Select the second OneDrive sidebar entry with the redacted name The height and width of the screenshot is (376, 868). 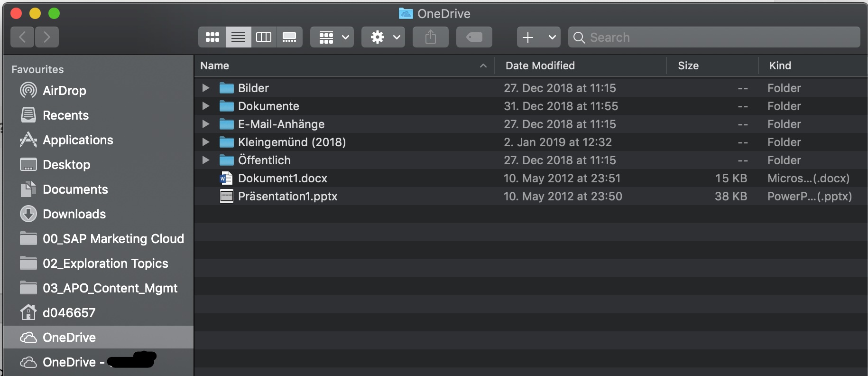point(98,362)
